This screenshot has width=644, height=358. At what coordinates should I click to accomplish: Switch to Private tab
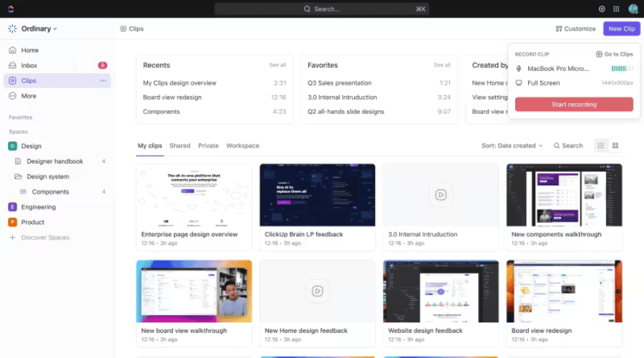point(208,145)
